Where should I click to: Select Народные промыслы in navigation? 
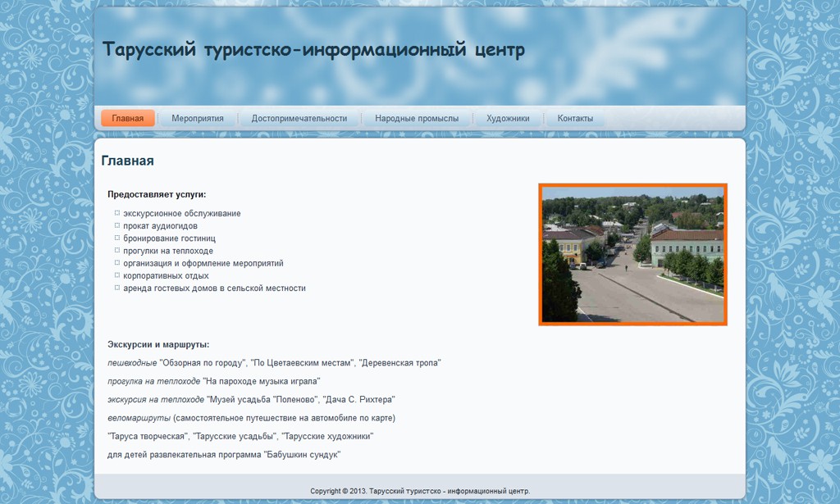point(417,118)
